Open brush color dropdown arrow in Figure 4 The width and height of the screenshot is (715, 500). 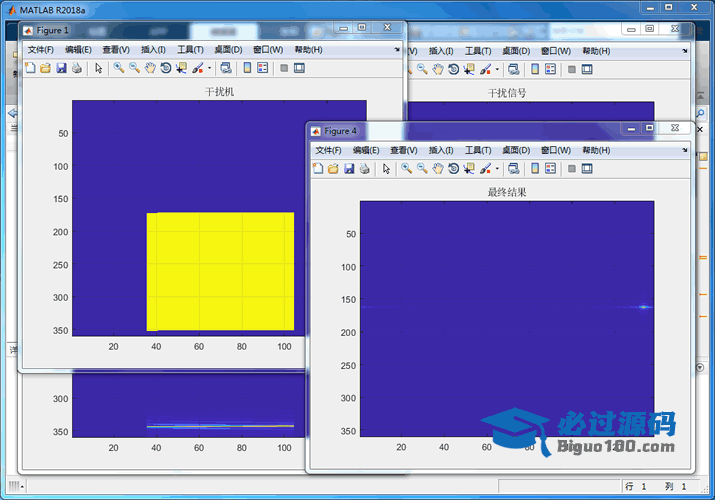pyautogui.click(x=497, y=168)
